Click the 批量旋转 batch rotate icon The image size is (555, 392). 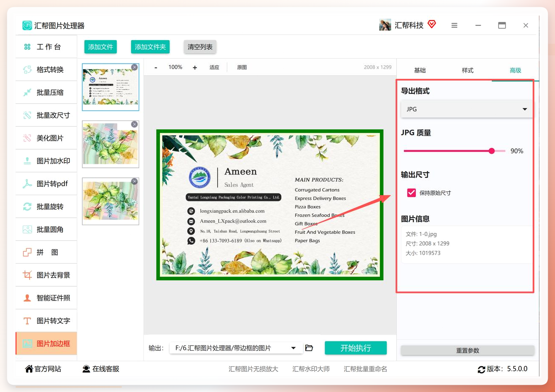point(27,207)
